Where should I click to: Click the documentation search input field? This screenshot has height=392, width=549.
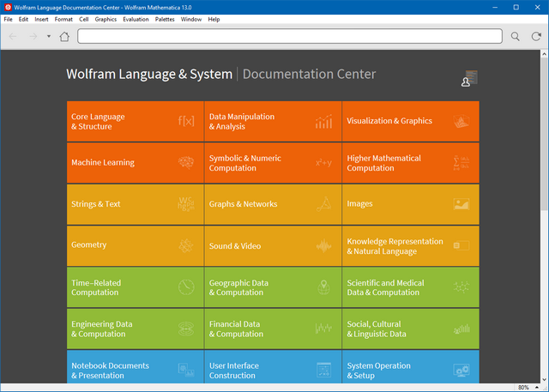[289, 37]
